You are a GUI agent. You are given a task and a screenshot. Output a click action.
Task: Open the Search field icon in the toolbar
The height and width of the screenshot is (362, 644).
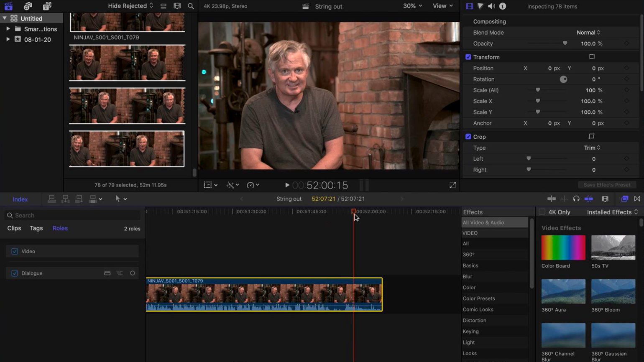click(x=191, y=6)
